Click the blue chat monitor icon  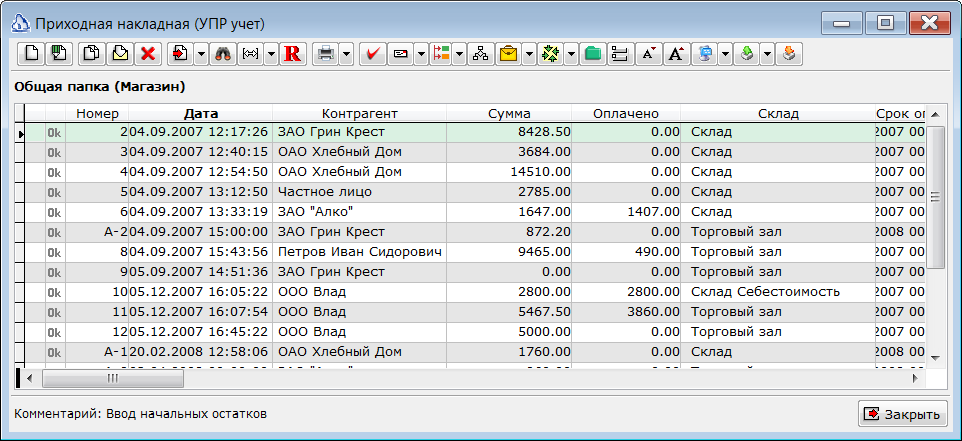704,54
